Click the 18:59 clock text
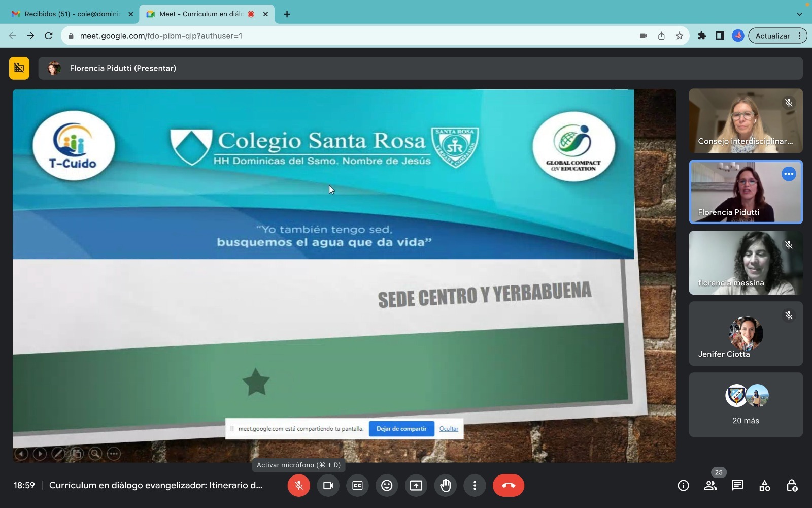Viewport: 812px width, 508px height. [x=24, y=485]
